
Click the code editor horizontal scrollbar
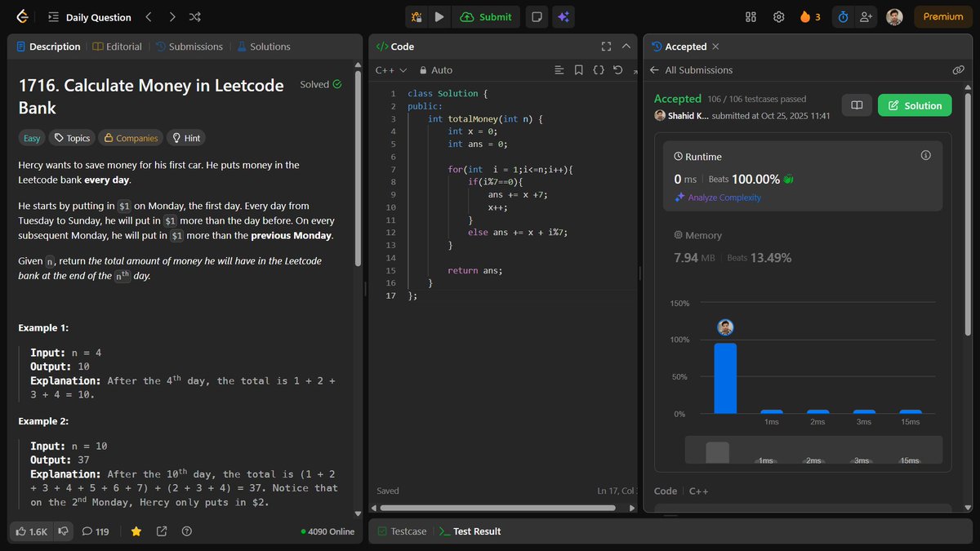point(496,508)
